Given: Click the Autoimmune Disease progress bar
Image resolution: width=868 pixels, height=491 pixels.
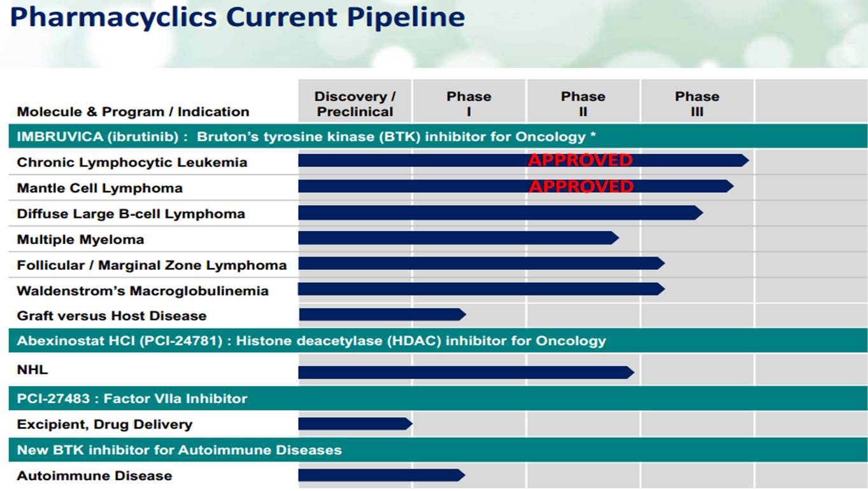Looking at the screenshot, I should click(x=381, y=475).
